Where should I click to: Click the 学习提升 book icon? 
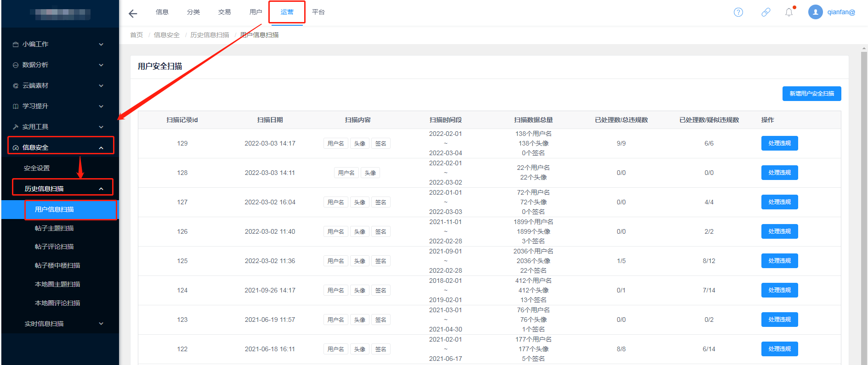pos(16,107)
